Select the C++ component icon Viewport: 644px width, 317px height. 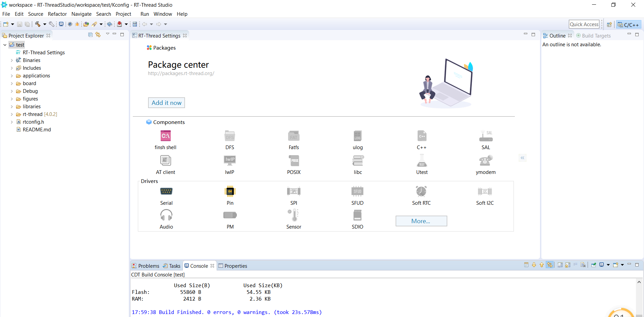(x=422, y=136)
